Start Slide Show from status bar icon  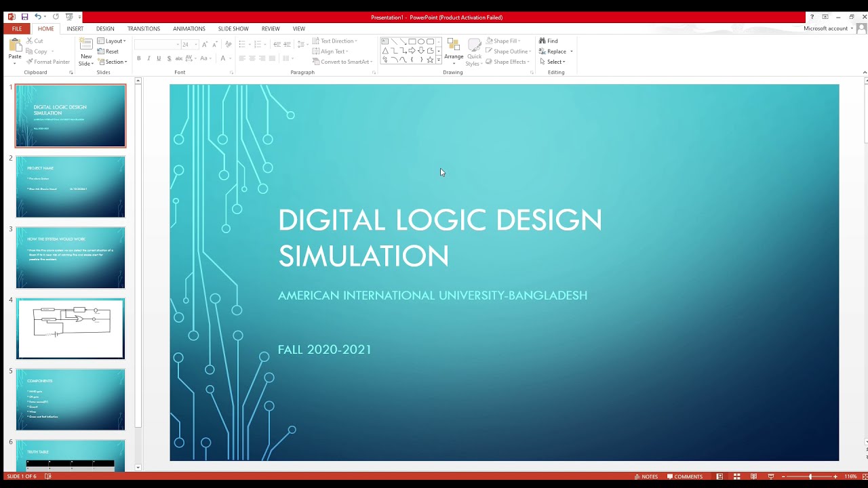[770, 476]
